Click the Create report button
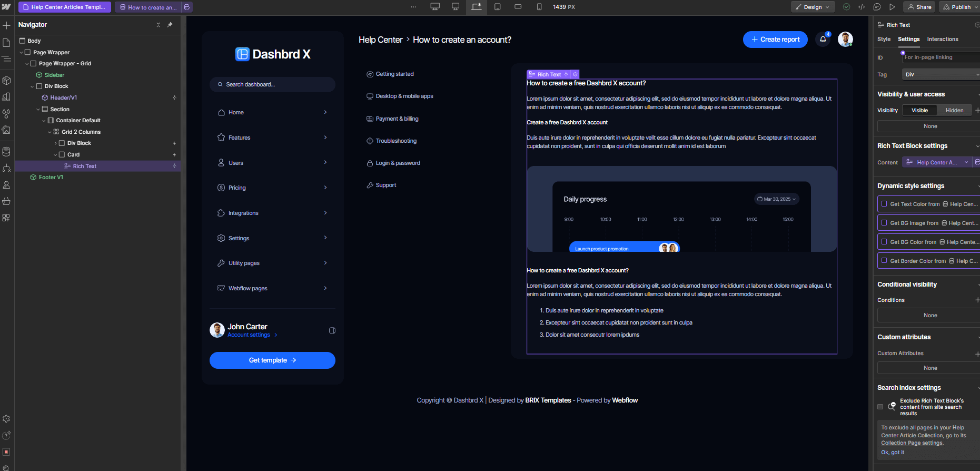The image size is (980, 471). 775,40
